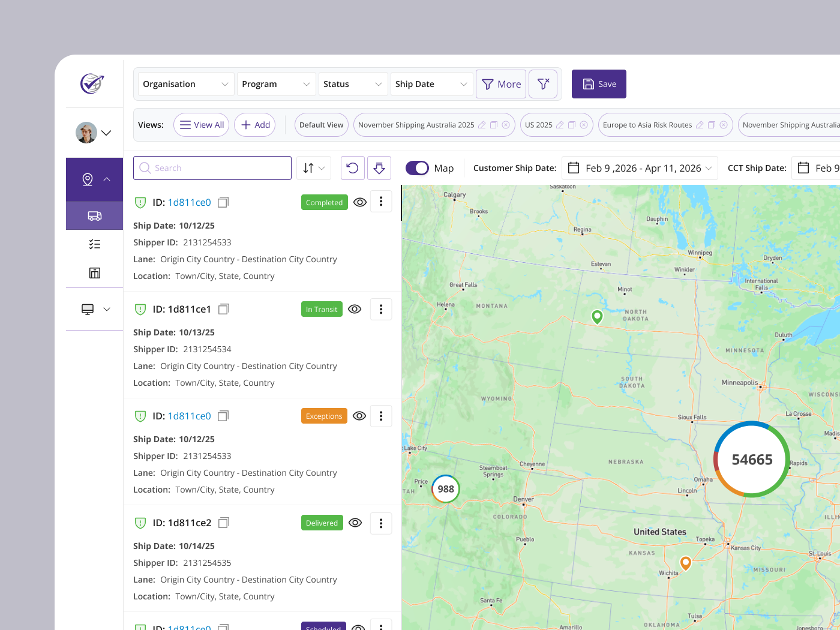Copy ID of shipment 1d811ce1
The height and width of the screenshot is (630, 840).
[224, 310]
